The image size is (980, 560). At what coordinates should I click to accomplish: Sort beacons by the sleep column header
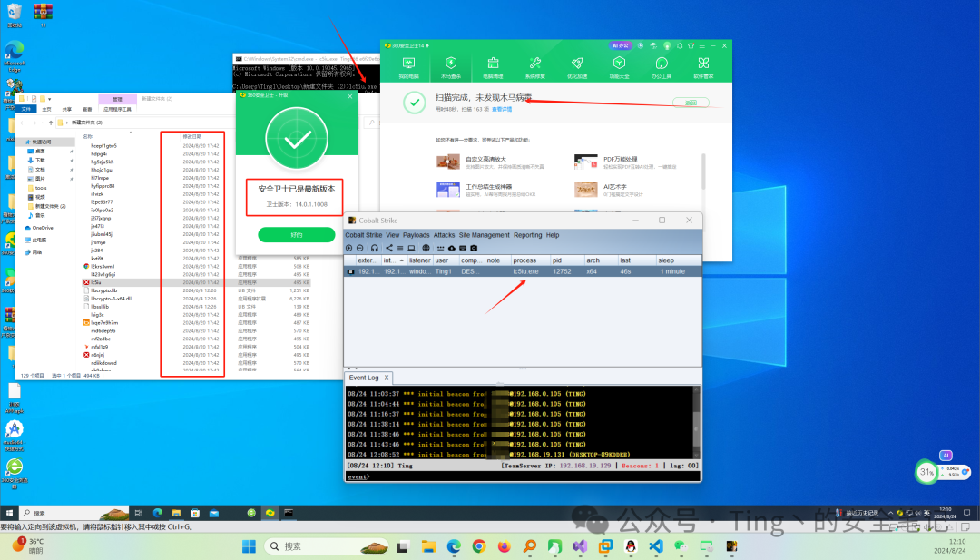click(x=678, y=260)
